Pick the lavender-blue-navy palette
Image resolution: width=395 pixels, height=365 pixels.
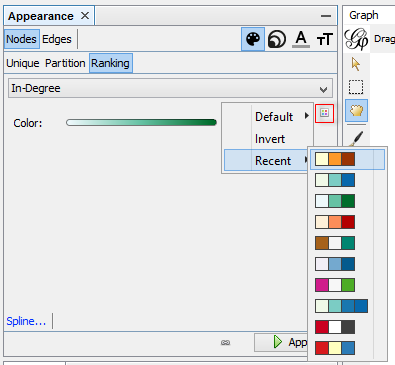point(335,264)
